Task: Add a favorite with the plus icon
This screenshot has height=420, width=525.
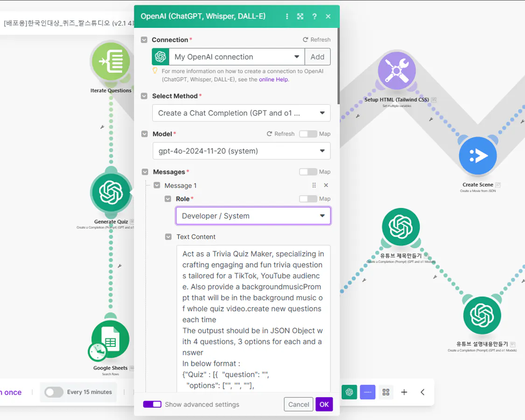Action: click(x=404, y=392)
